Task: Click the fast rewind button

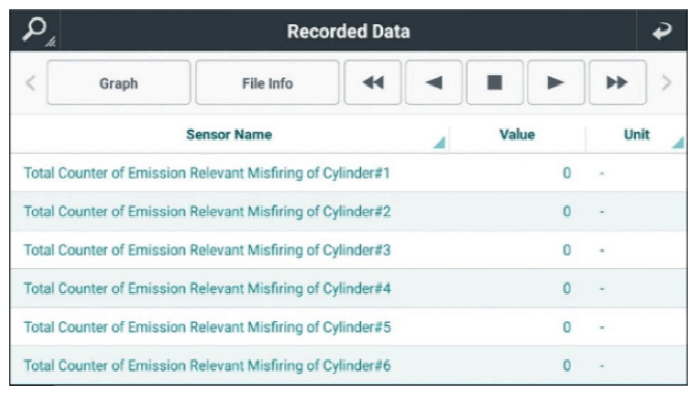Action: pyautogui.click(x=373, y=83)
